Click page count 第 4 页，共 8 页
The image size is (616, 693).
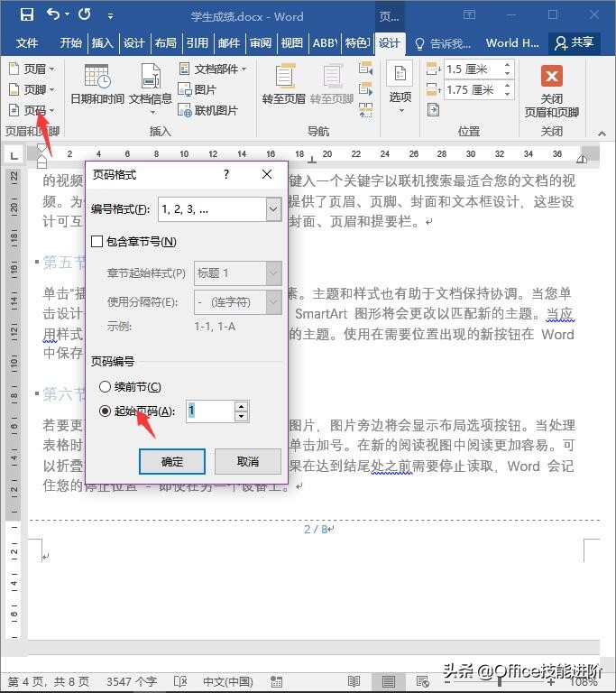pyautogui.click(x=49, y=681)
